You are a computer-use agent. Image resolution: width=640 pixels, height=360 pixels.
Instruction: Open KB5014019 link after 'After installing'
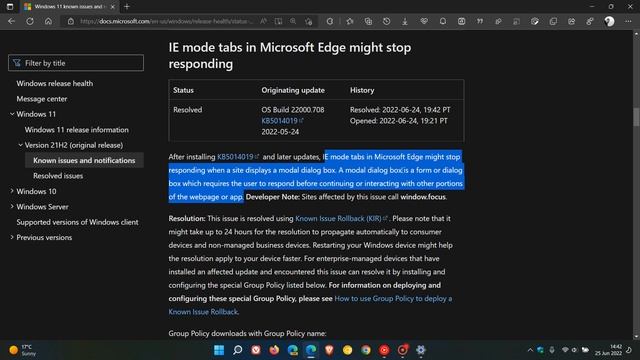[238, 157]
